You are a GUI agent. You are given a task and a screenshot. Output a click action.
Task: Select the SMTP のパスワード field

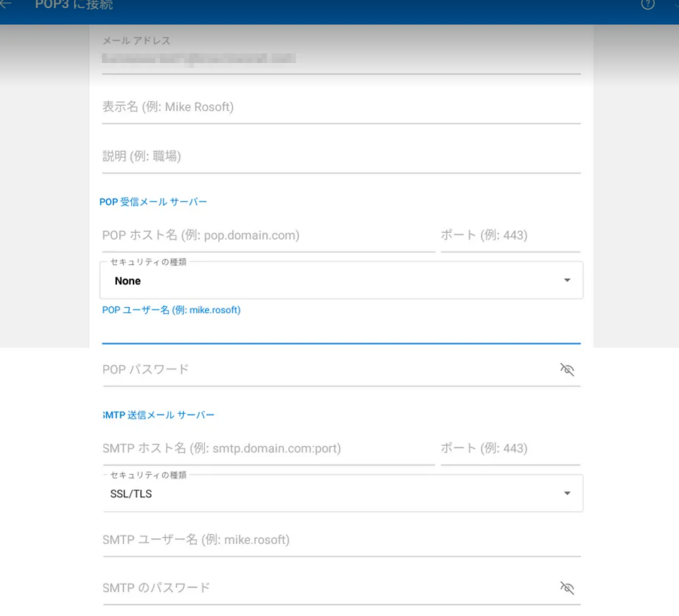327,588
